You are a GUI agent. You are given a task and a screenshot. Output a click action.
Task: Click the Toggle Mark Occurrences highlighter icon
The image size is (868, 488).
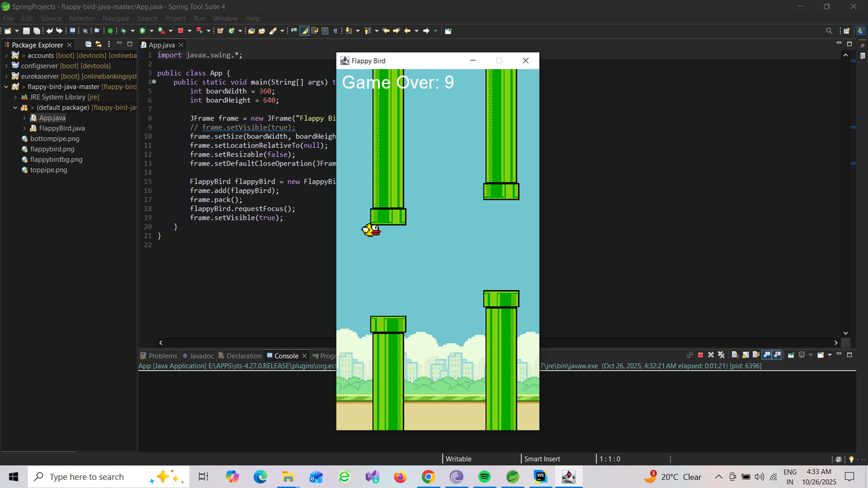304,31
